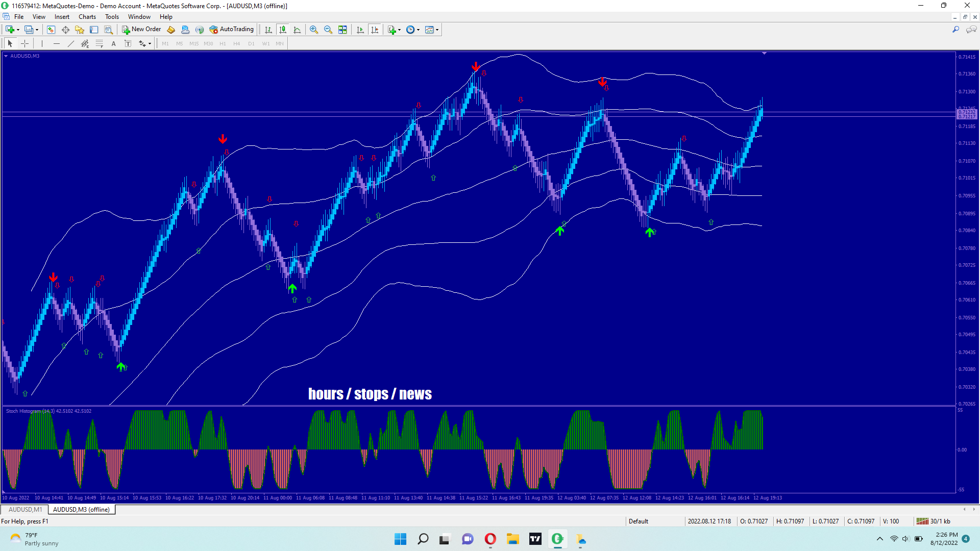The image size is (980, 551).
Task: Click the Zoom In magnifier icon
Action: click(x=314, y=30)
